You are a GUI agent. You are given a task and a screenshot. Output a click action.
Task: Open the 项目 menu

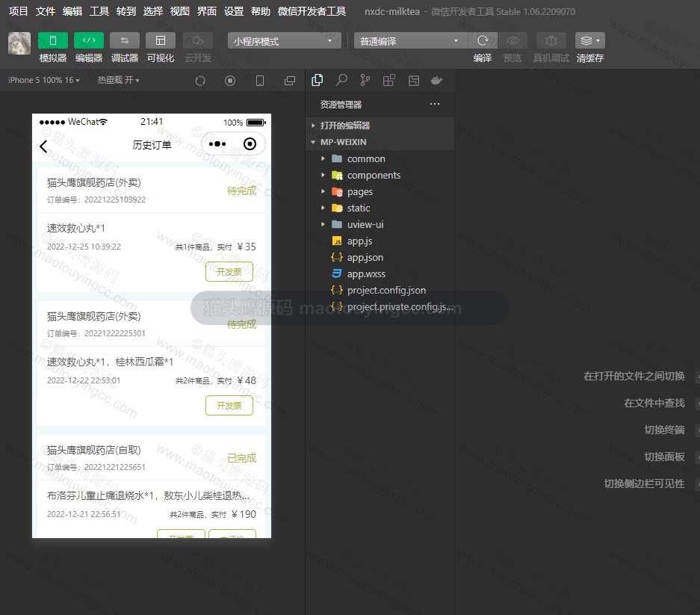19,11
